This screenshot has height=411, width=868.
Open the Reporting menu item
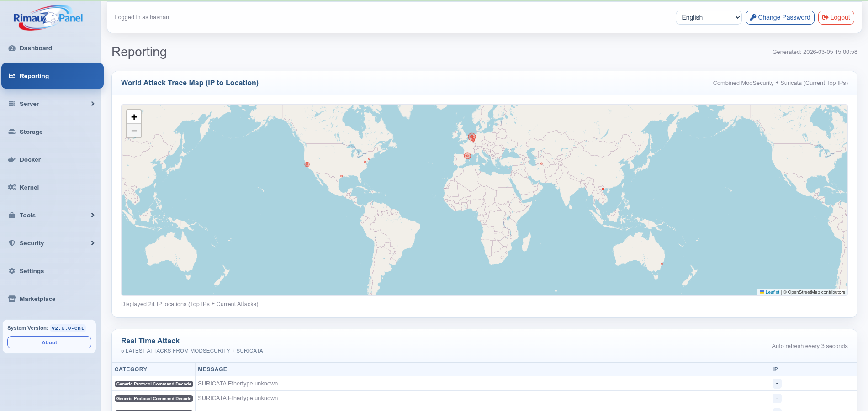34,76
